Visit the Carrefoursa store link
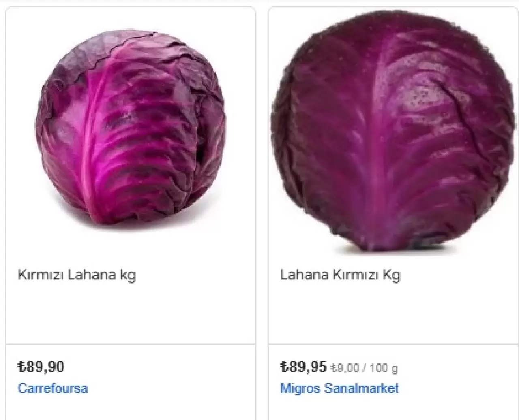 (53, 388)
